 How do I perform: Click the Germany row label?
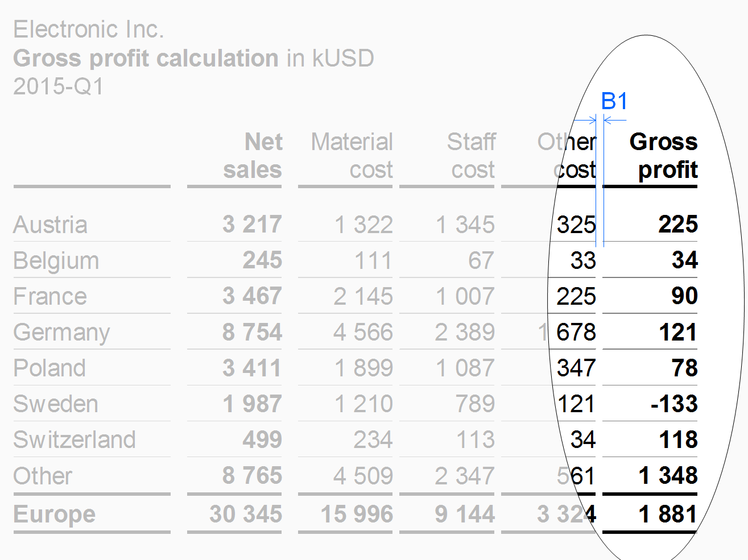61,333
